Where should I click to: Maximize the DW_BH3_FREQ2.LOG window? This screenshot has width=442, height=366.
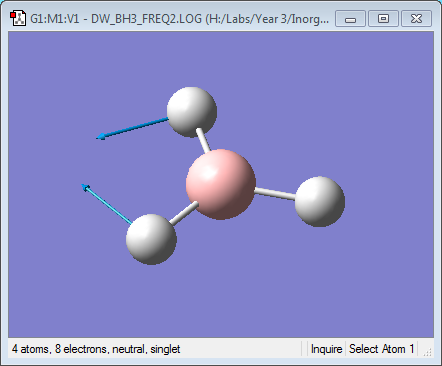383,19
